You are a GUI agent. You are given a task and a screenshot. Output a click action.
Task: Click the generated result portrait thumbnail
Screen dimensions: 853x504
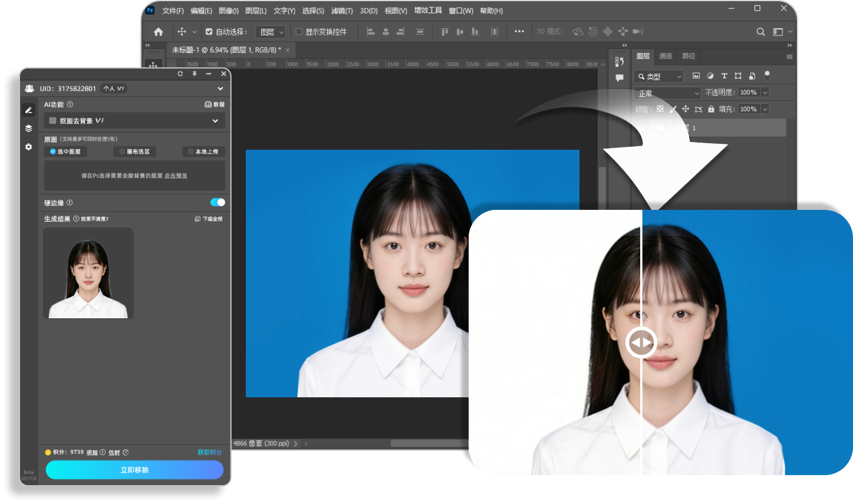88,274
